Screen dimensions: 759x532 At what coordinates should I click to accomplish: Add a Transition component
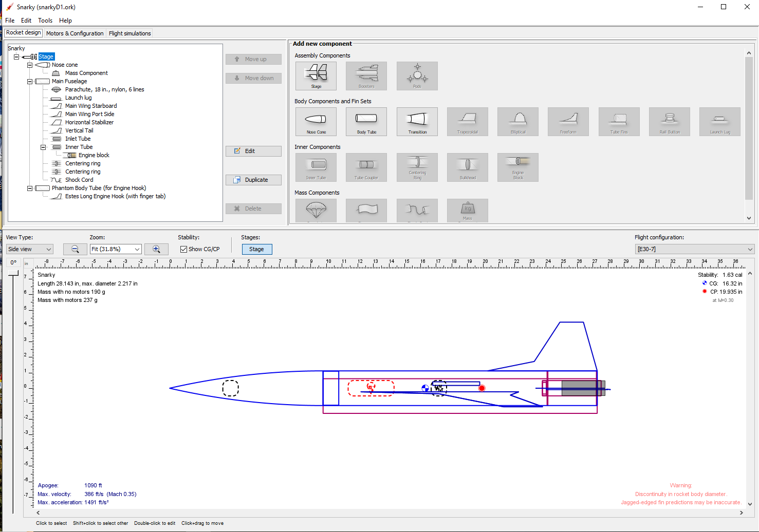click(417, 122)
